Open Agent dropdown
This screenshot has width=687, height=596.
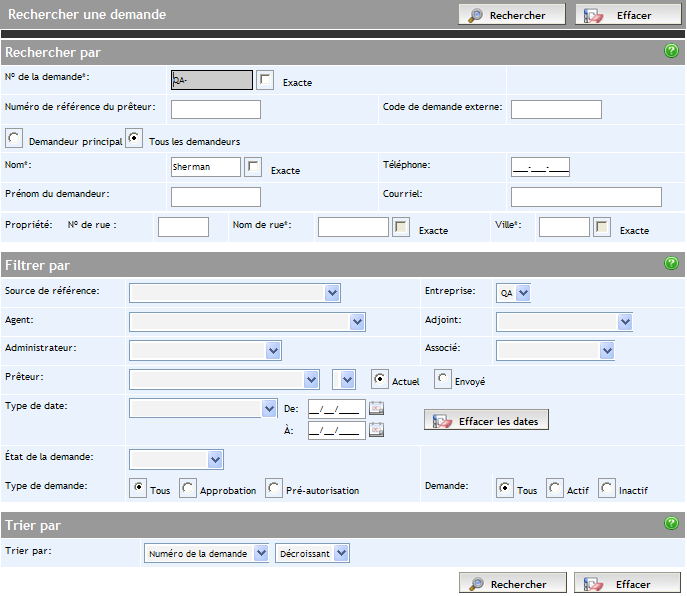click(x=247, y=322)
